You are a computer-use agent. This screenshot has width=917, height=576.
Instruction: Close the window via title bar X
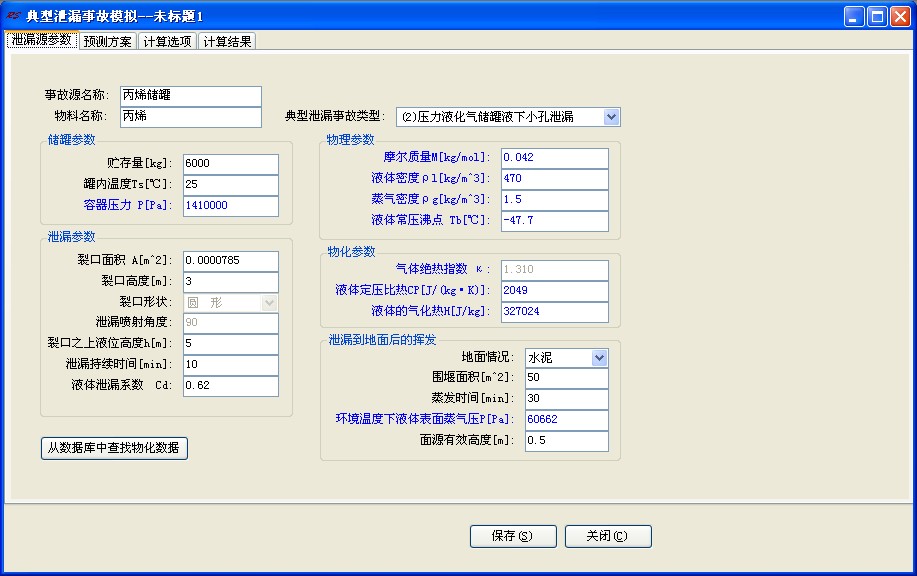900,16
